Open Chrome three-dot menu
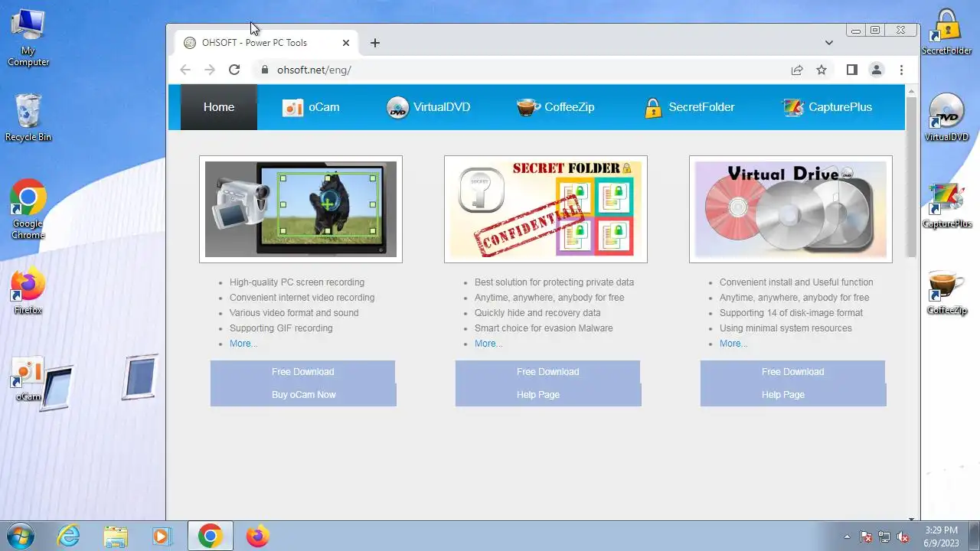Viewport: 980px width, 551px height. tap(901, 70)
